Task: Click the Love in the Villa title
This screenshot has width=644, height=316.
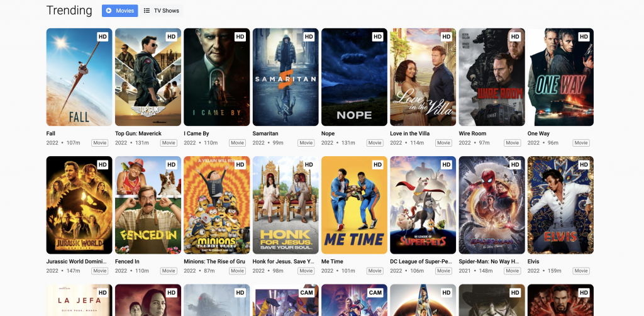Action: point(410,133)
